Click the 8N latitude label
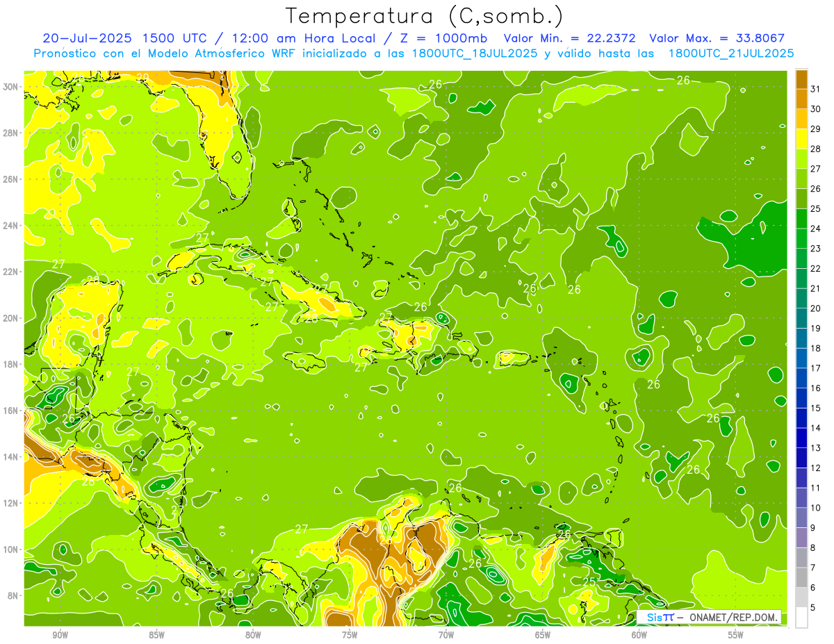Viewport: 834px width, 644px height. coord(14,595)
